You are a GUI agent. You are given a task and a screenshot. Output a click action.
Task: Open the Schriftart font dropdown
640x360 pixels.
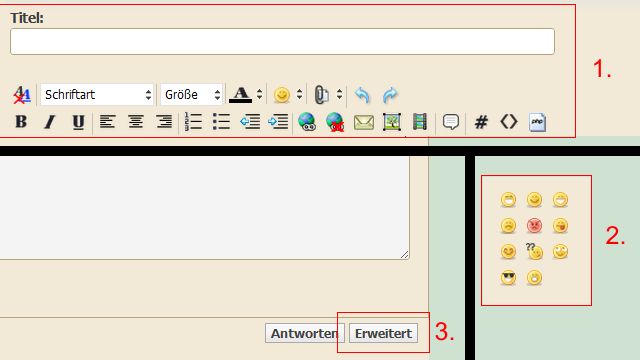(x=97, y=95)
